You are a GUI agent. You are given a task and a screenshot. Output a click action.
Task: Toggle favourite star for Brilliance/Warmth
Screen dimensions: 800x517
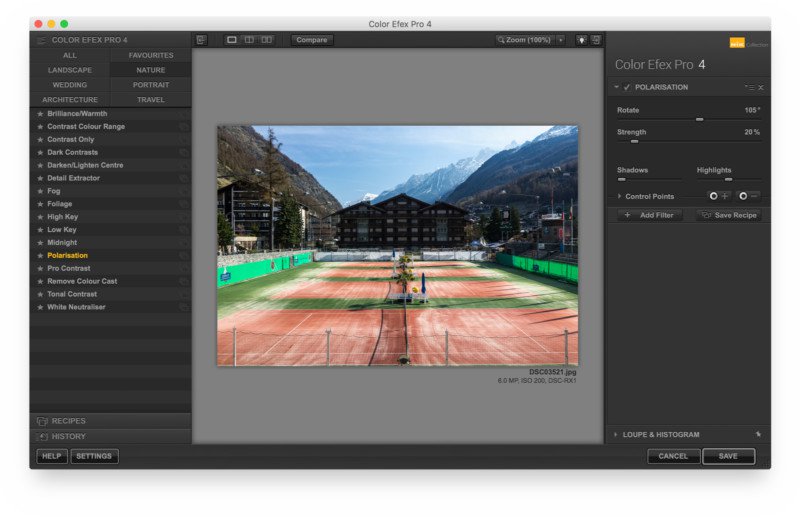point(40,114)
